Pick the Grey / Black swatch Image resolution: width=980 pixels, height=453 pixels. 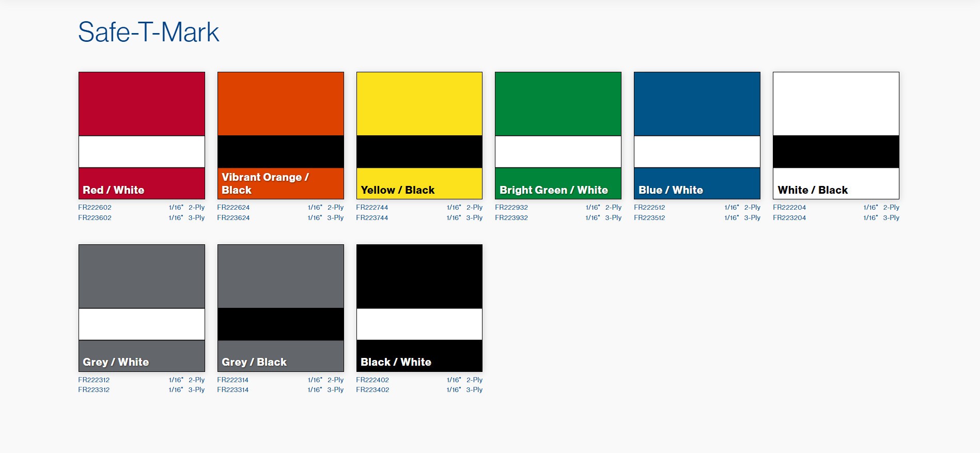(281, 308)
